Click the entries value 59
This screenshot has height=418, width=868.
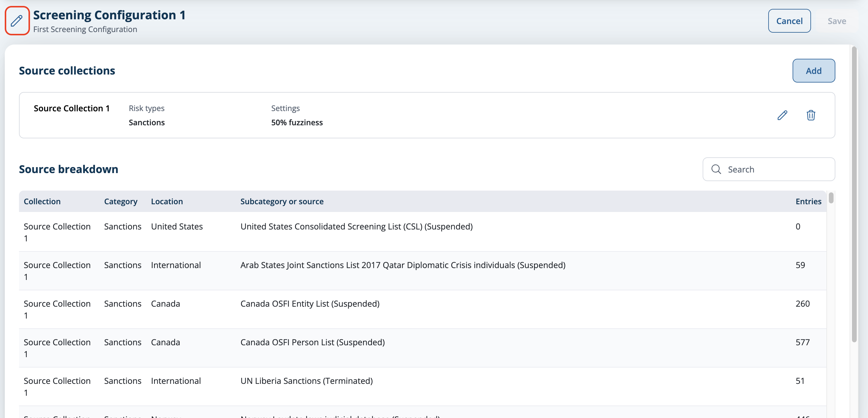[800, 265]
